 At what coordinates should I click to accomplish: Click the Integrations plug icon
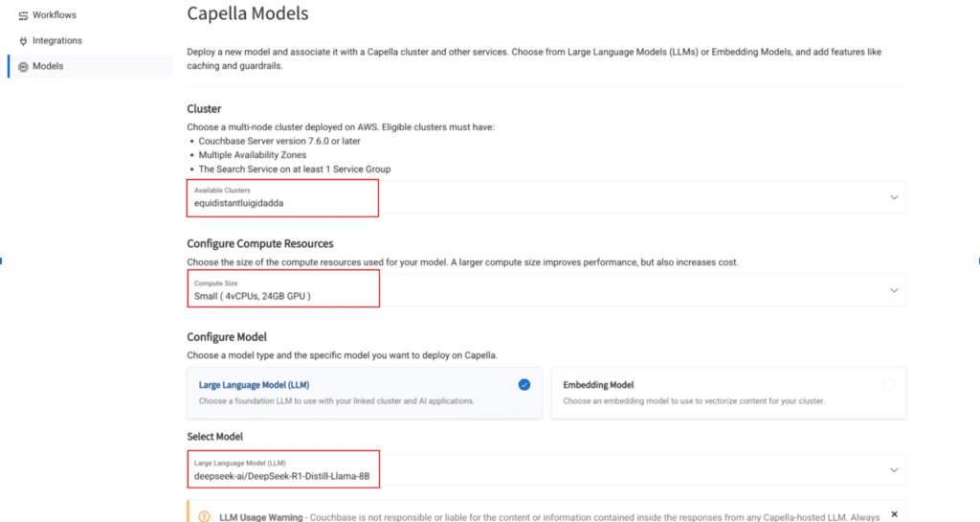(23, 40)
